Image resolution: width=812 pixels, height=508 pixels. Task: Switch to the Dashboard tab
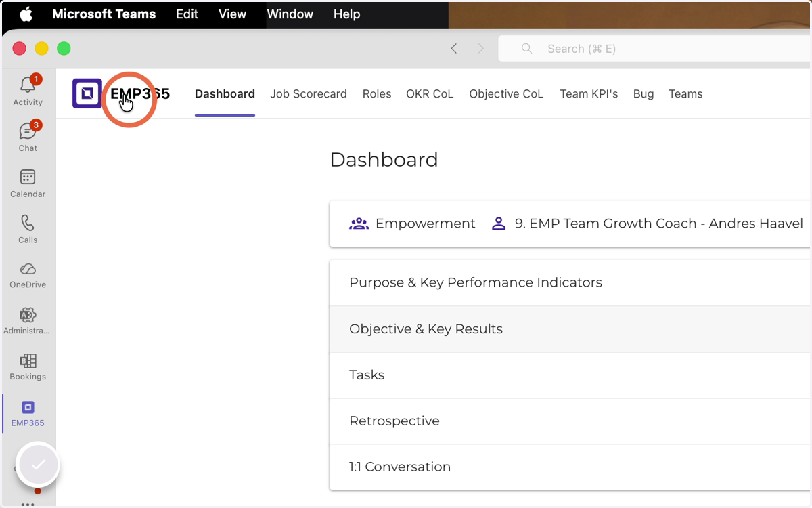point(225,94)
